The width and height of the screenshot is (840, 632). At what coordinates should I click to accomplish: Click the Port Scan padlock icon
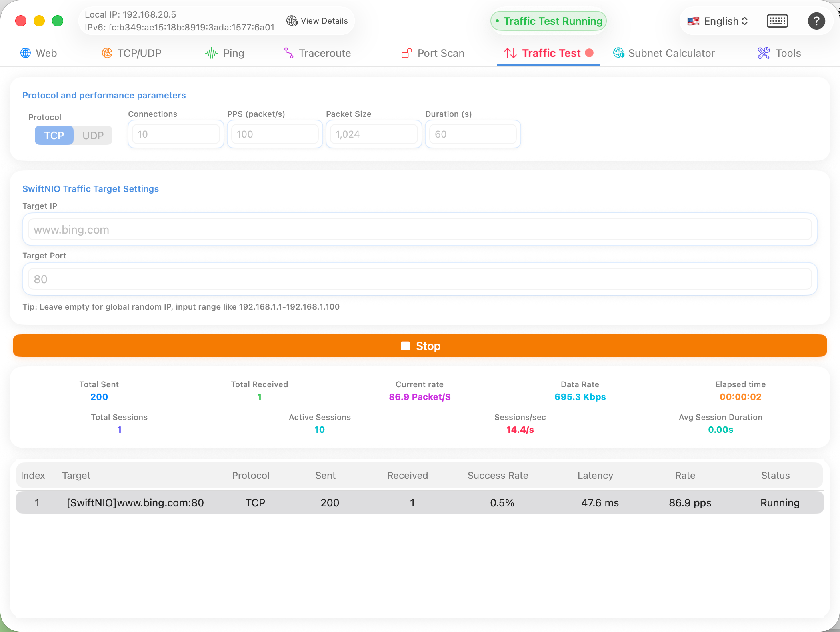(x=406, y=53)
